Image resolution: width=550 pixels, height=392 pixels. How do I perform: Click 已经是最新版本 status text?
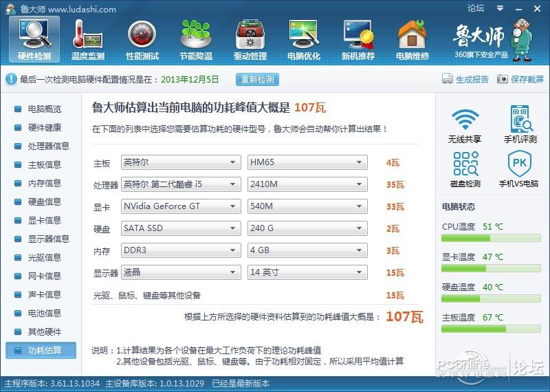(241, 384)
